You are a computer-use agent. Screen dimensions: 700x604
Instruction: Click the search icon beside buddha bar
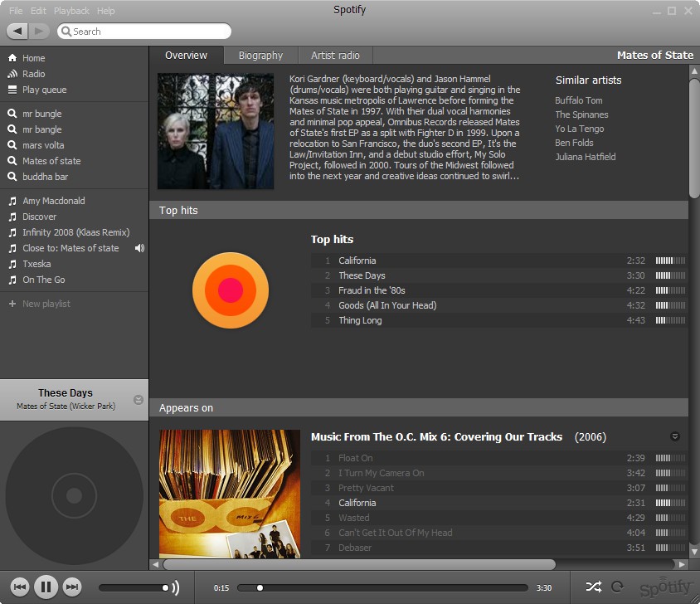point(12,177)
